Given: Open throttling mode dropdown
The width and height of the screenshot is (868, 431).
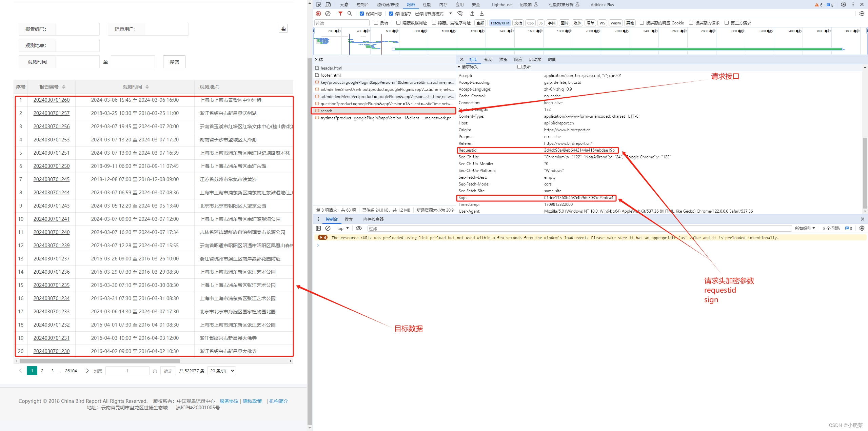Looking at the screenshot, I should pyautogui.click(x=433, y=14).
